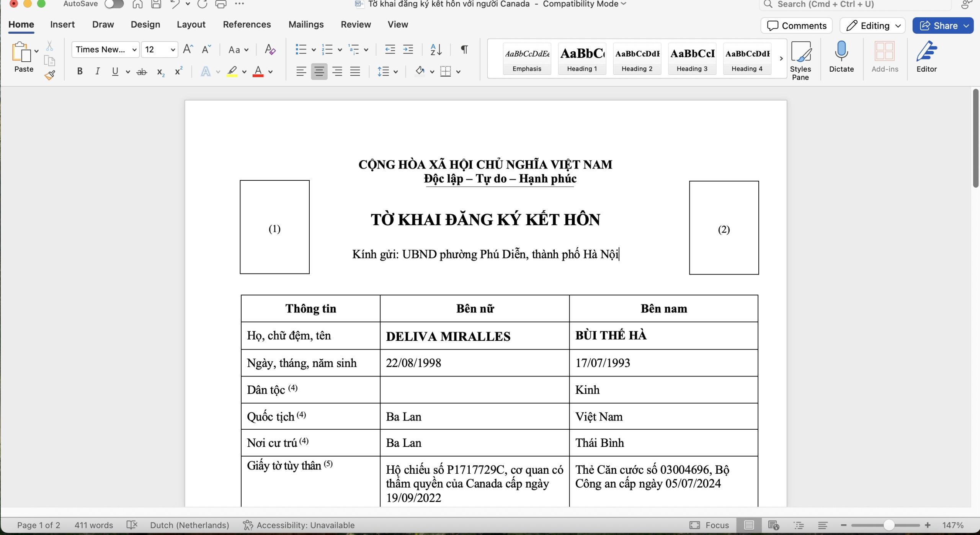Click the zoom slider handle

pos(889,525)
